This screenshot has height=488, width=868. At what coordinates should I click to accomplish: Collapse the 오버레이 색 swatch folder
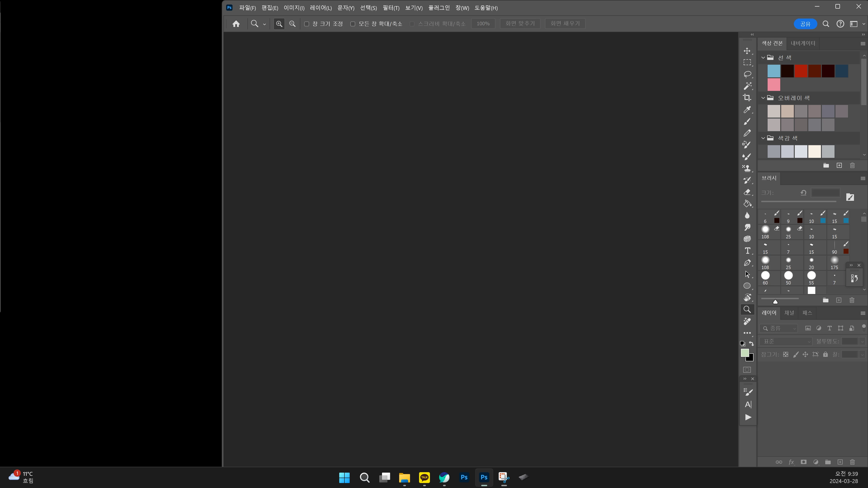coord(763,98)
